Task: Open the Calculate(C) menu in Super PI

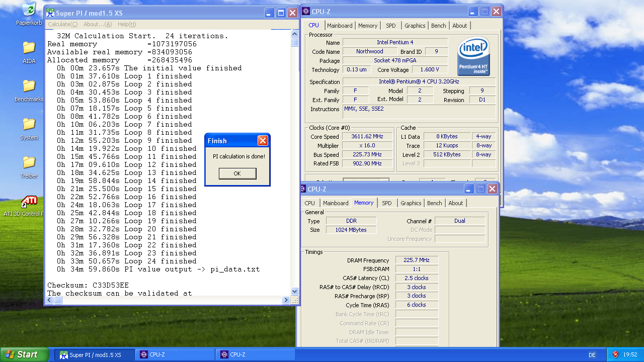Action: 63,24
